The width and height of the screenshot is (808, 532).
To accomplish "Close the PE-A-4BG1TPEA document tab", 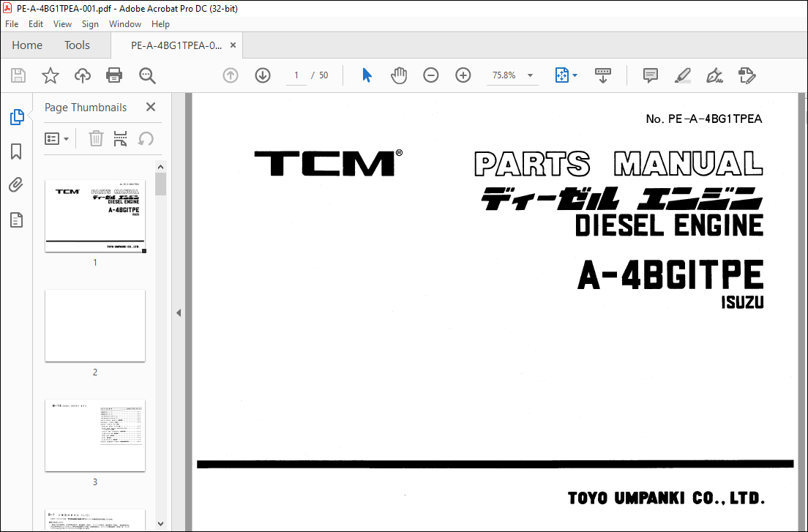I will coord(233,45).
